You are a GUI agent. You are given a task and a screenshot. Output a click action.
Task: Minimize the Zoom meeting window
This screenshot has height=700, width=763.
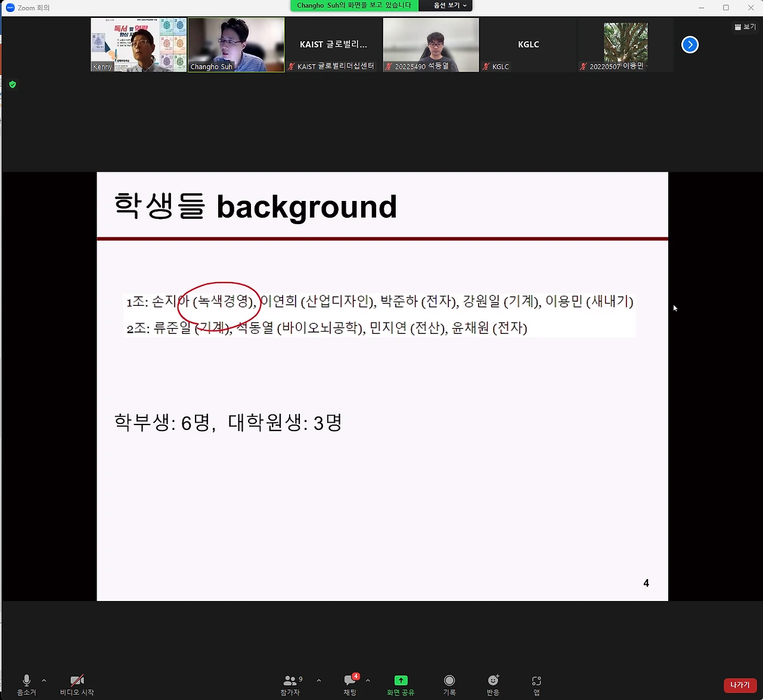pyautogui.click(x=702, y=8)
